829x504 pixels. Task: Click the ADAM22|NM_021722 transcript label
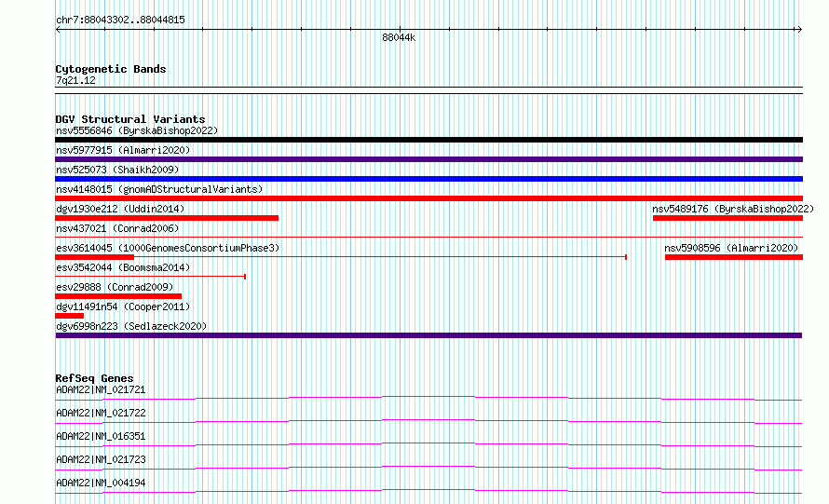(x=101, y=413)
